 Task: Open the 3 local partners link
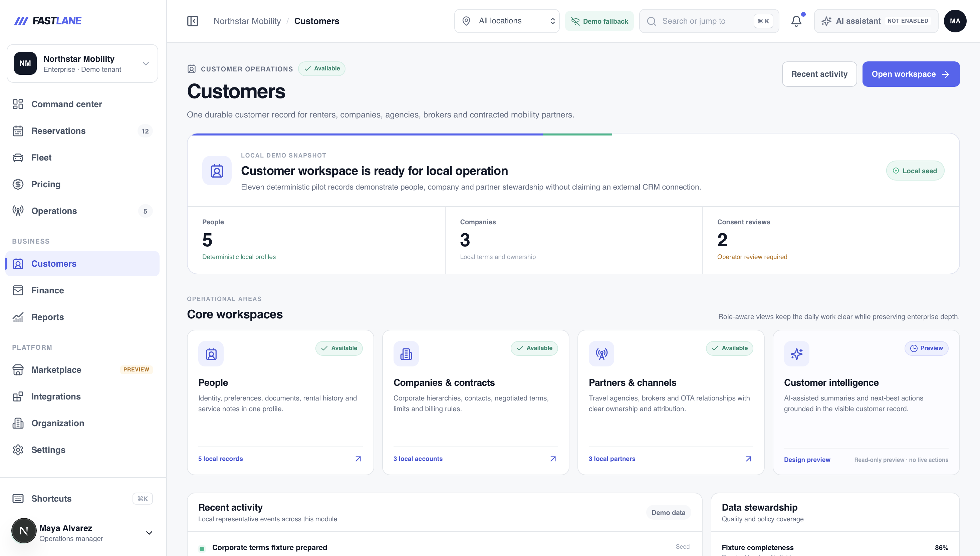(612, 459)
